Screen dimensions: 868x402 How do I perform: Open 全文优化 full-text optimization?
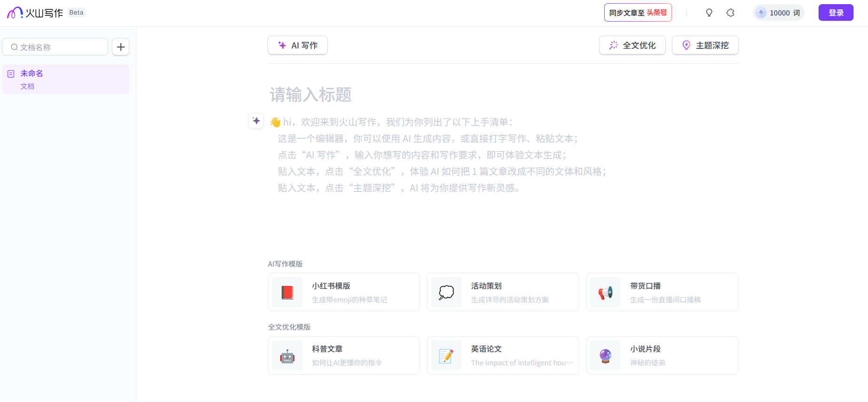[x=632, y=45]
